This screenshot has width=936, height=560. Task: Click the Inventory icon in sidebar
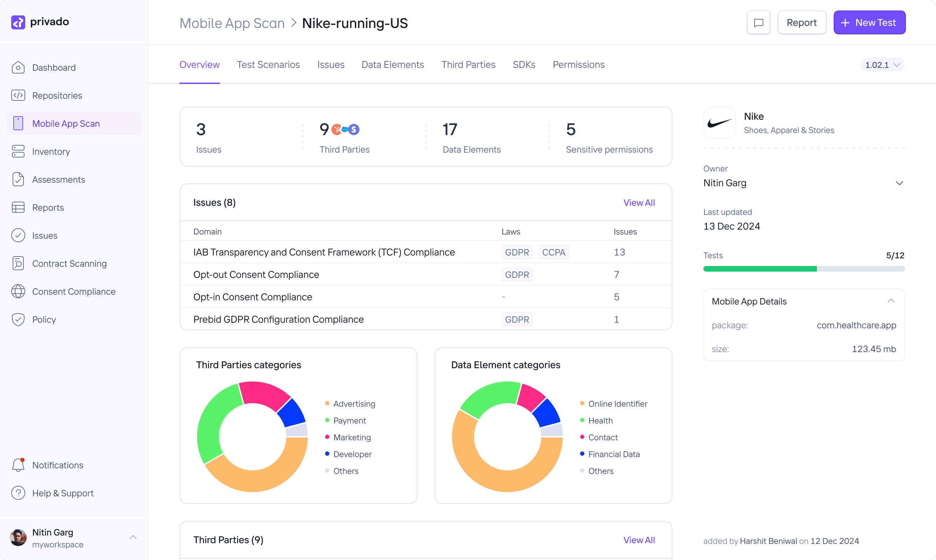[18, 151]
